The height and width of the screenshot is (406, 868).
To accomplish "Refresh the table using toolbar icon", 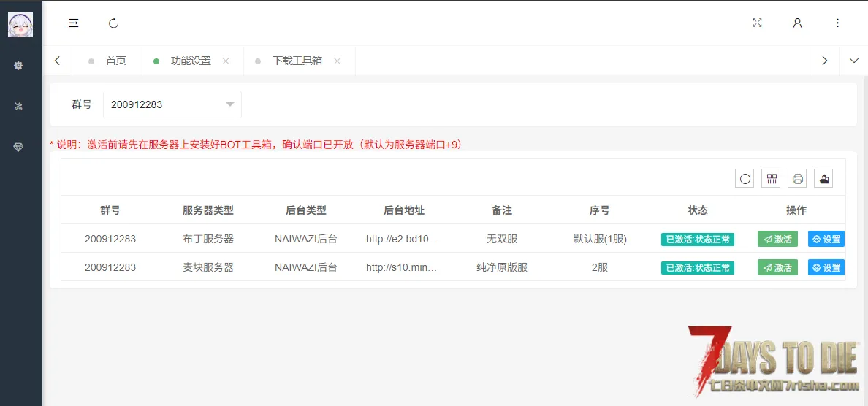I will coord(745,178).
